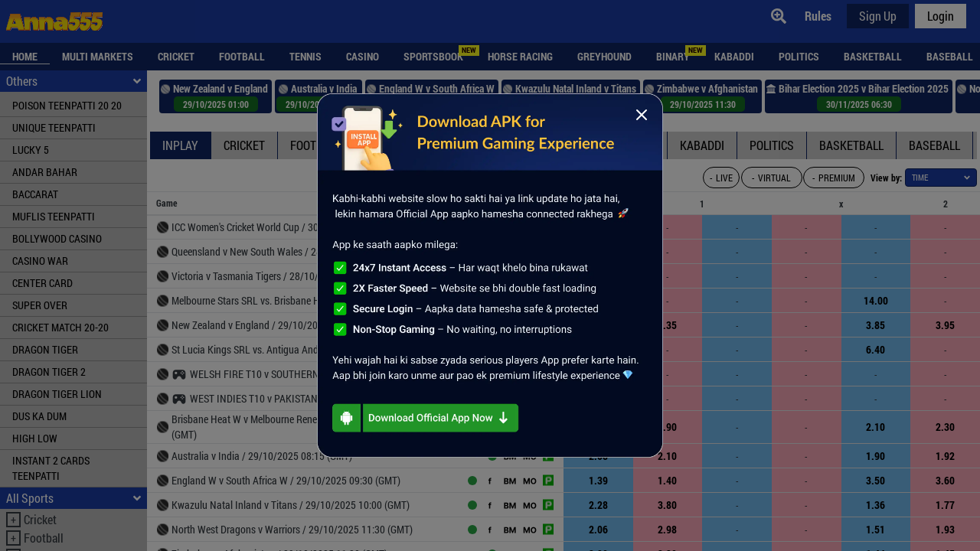Viewport: 980px width, 551px height.
Task: Click green P icon on Kwazulu Natal Inland row
Action: tap(548, 505)
